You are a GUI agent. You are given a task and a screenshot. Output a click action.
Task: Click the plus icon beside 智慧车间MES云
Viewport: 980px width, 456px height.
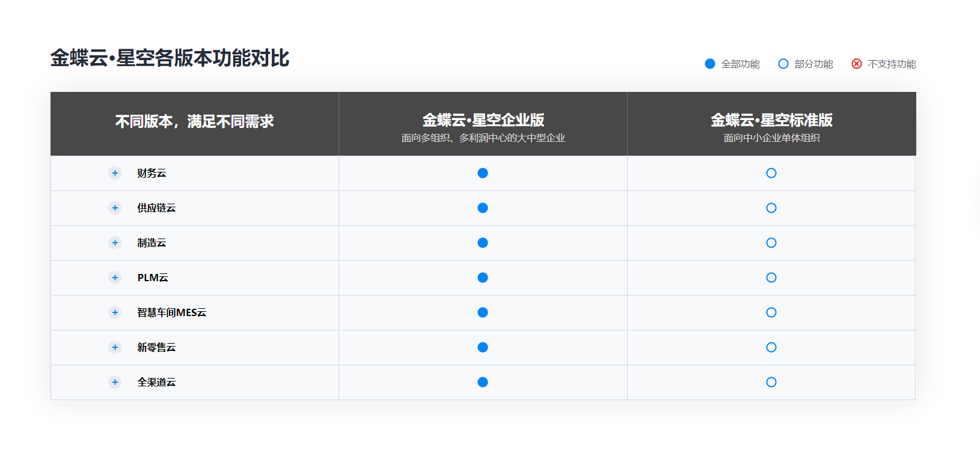pyautogui.click(x=115, y=312)
